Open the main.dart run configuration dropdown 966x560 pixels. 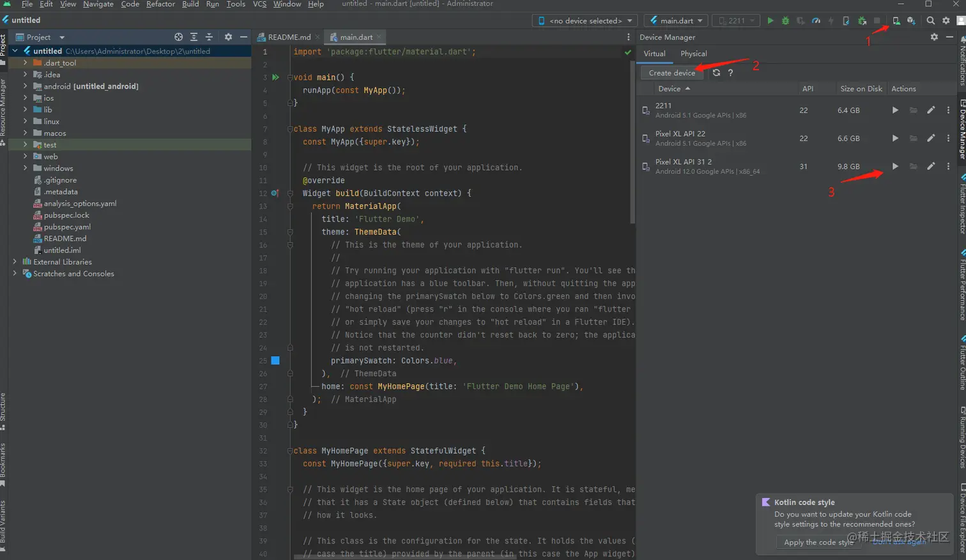(x=676, y=20)
